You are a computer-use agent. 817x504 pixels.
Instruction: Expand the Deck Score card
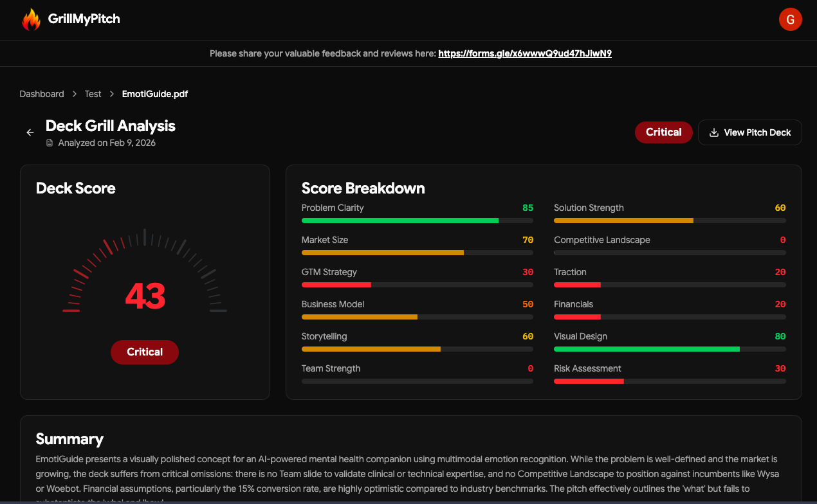75,188
